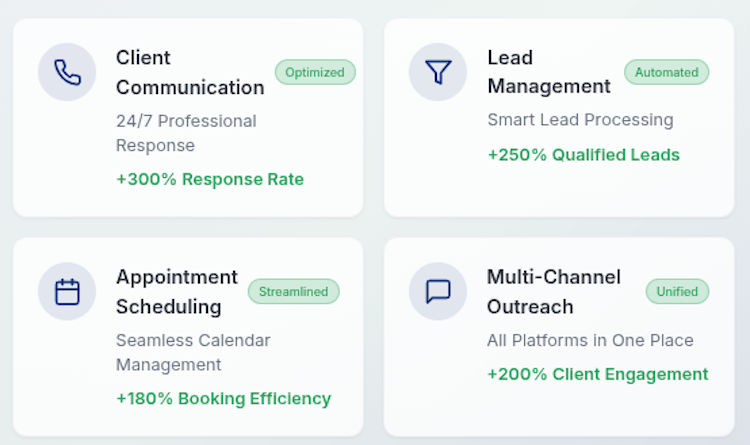
Task: Click the Streamlined badge
Action: coord(293,291)
